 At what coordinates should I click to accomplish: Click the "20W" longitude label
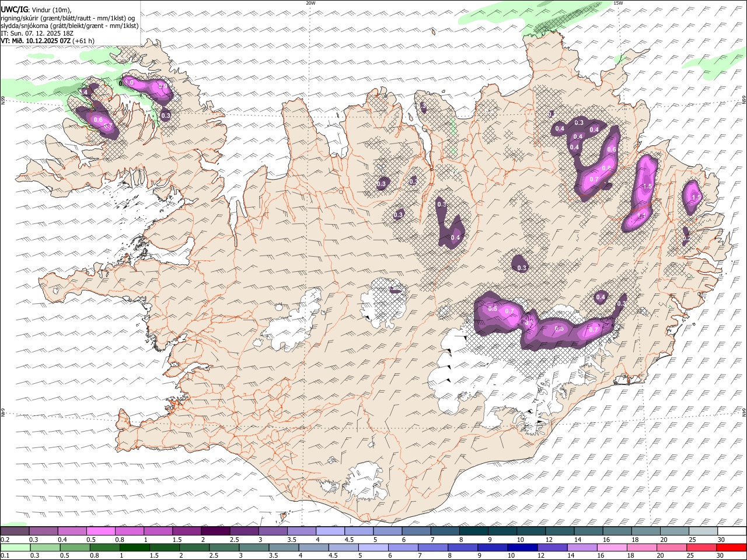coord(310,3)
